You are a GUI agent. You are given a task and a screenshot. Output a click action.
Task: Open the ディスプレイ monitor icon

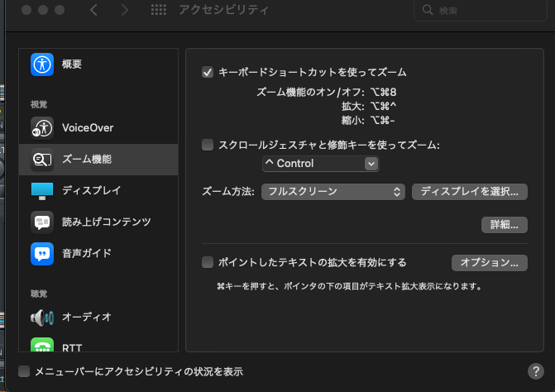42,190
